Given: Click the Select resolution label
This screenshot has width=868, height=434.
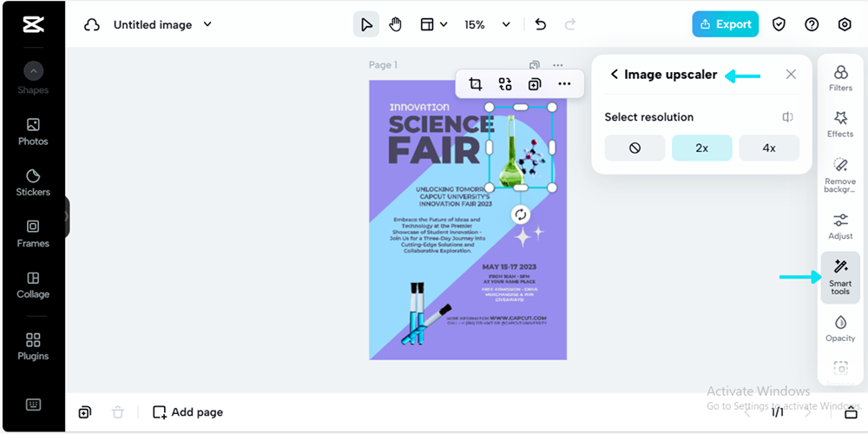Looking at the screenshot, I should pos(648,117).
